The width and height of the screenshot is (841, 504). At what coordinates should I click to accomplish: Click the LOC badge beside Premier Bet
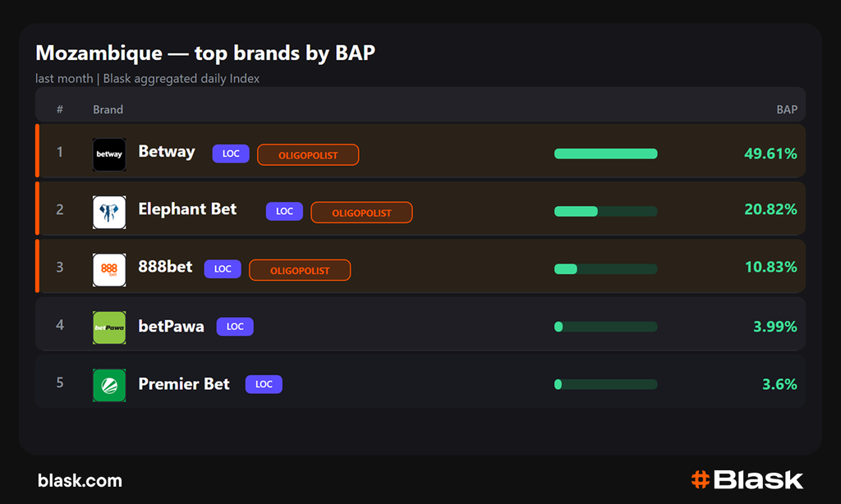pos(264,384)
